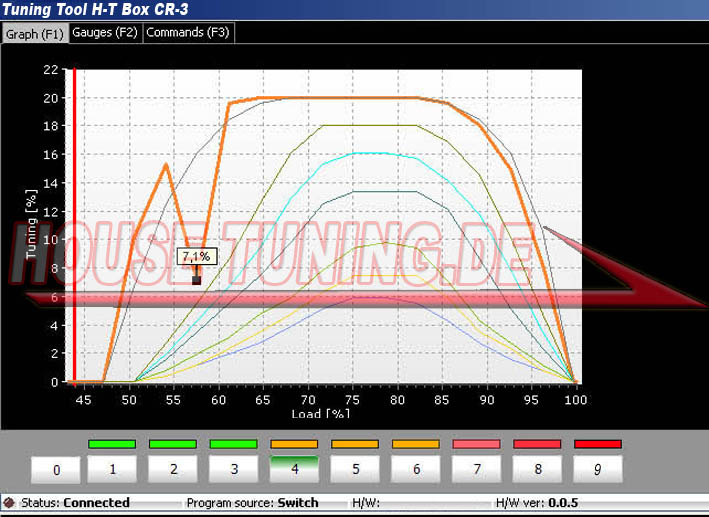This screenshot has height=517, width=709.
Task: Click the red indicator above button 9
Action: coord(598,444)
